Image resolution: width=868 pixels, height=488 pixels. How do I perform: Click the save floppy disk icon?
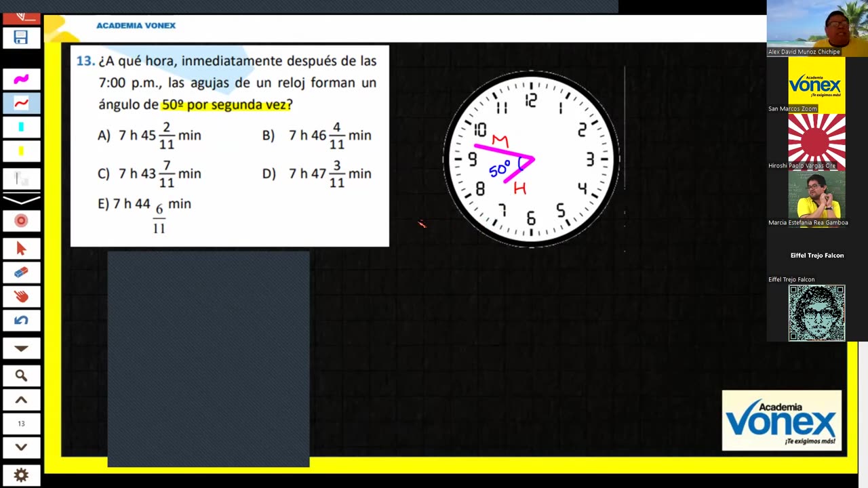pos(21,38)
